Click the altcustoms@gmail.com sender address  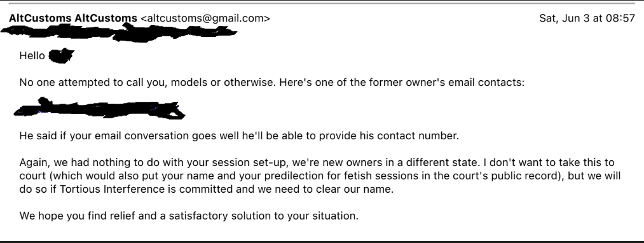[x=205, y=18]
